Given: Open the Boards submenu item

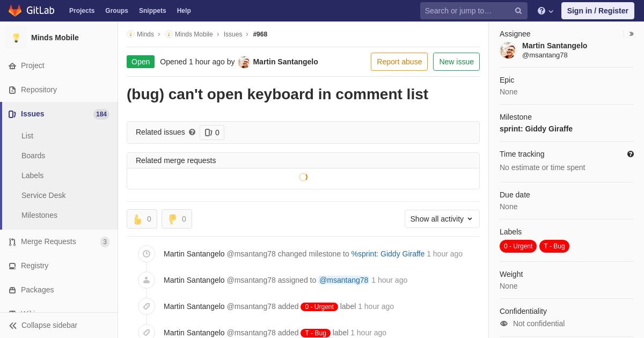Looking at the screenshot, I should coord(33,156).
